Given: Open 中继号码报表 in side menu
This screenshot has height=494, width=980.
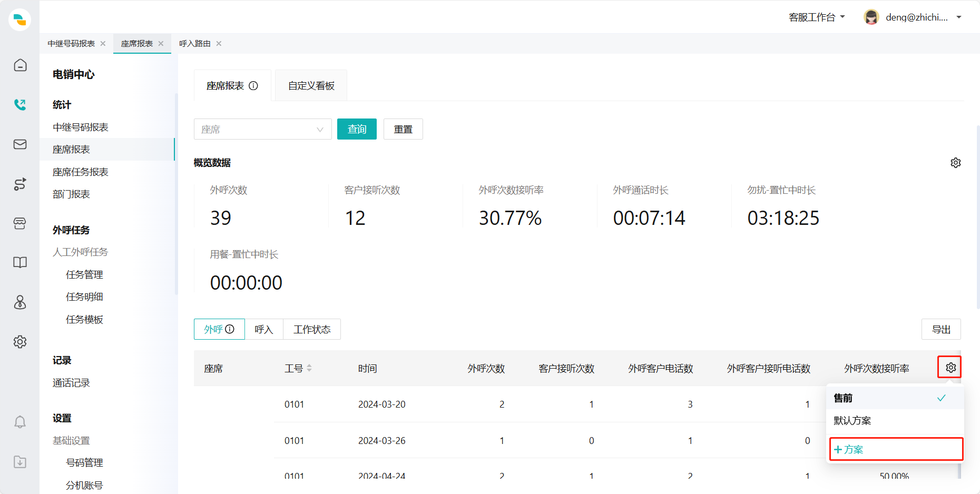Looking at the screenshot, I should pos(81,127).
